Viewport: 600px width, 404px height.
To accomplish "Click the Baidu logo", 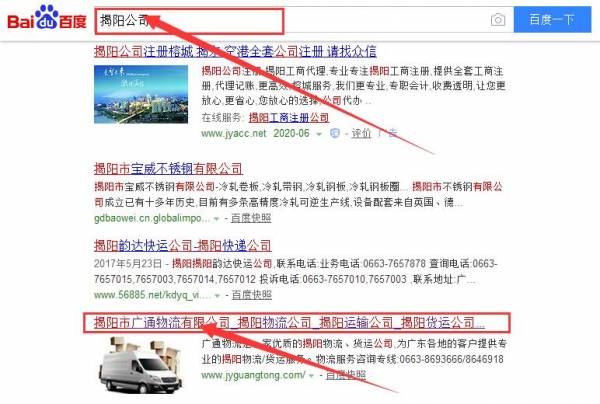I will (x=47, y=18).
